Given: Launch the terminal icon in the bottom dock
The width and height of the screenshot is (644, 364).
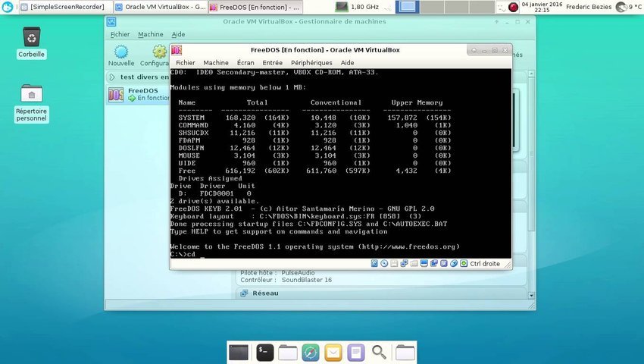Looking at the screenshot, I should point(265,353).
